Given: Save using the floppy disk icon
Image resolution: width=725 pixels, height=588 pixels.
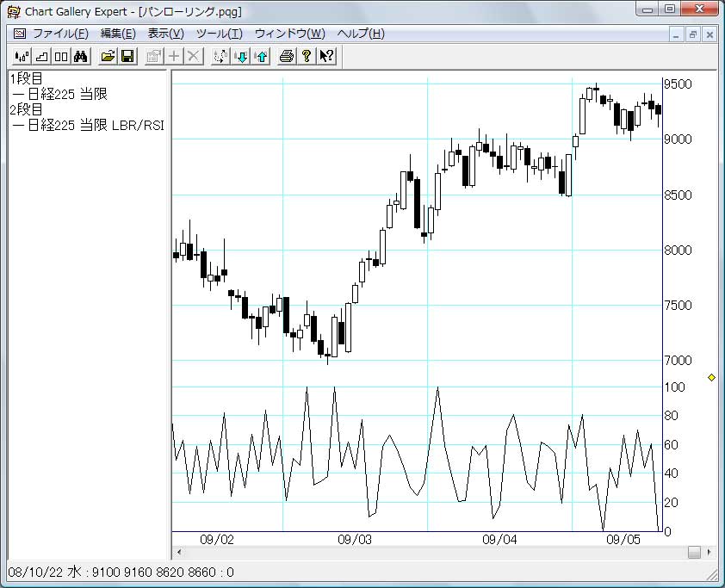Looking at the screenshot, I should [127, 57].
